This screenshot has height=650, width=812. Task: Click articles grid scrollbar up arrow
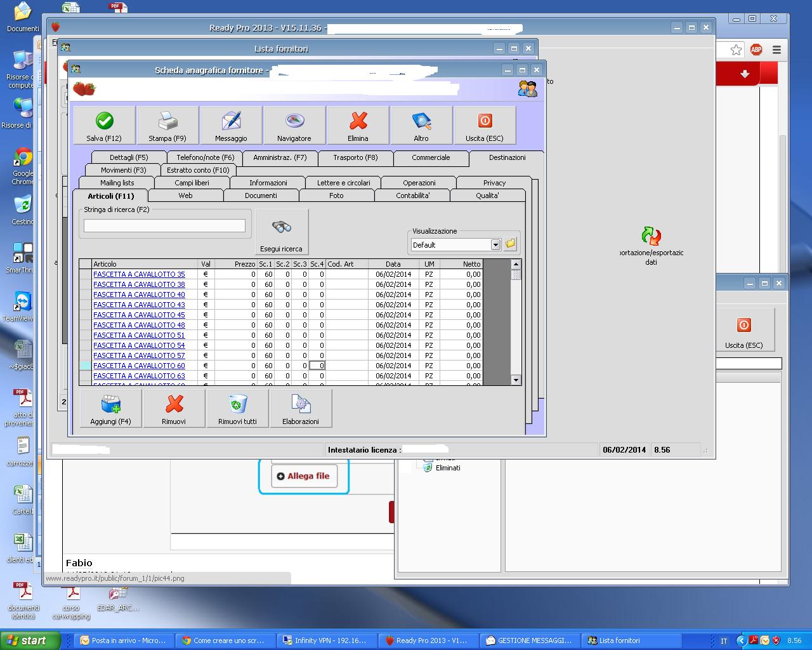tap(516, 264)
